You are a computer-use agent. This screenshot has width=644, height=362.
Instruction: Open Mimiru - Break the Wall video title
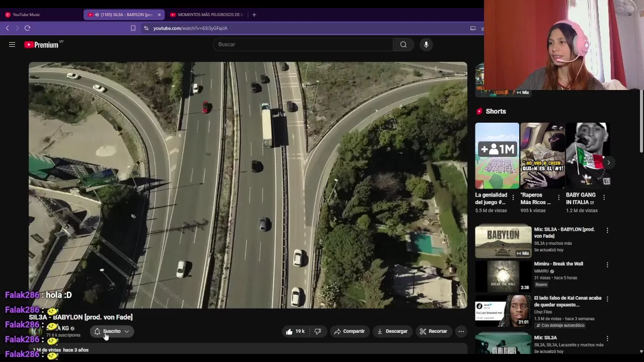click(558, 264)
